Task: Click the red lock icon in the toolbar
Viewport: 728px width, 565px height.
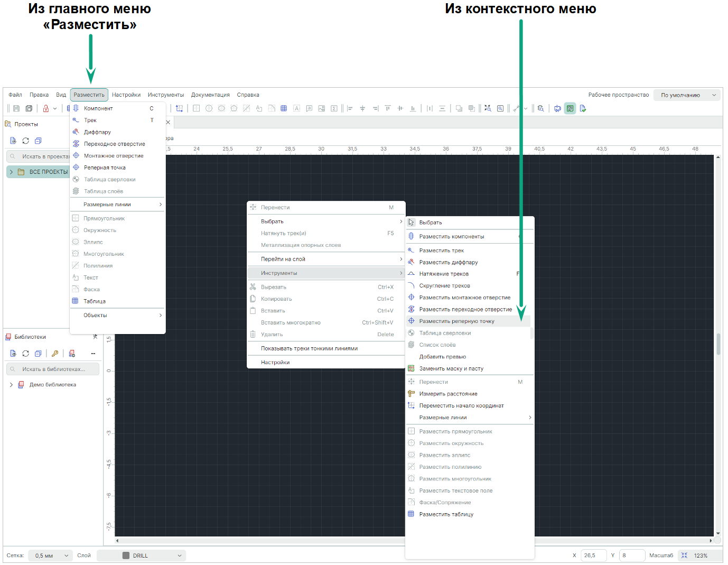Action: (x=46, y=108)
